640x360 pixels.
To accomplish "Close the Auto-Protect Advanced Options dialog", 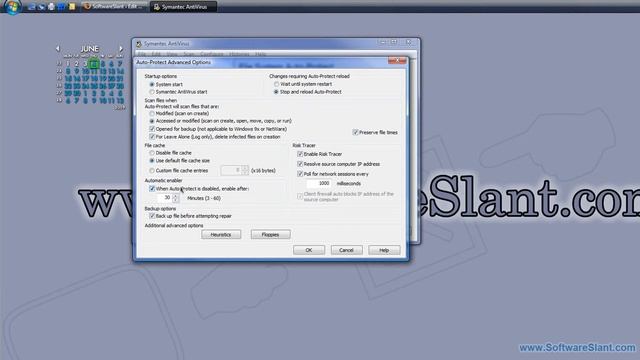I will pos(397,60).
